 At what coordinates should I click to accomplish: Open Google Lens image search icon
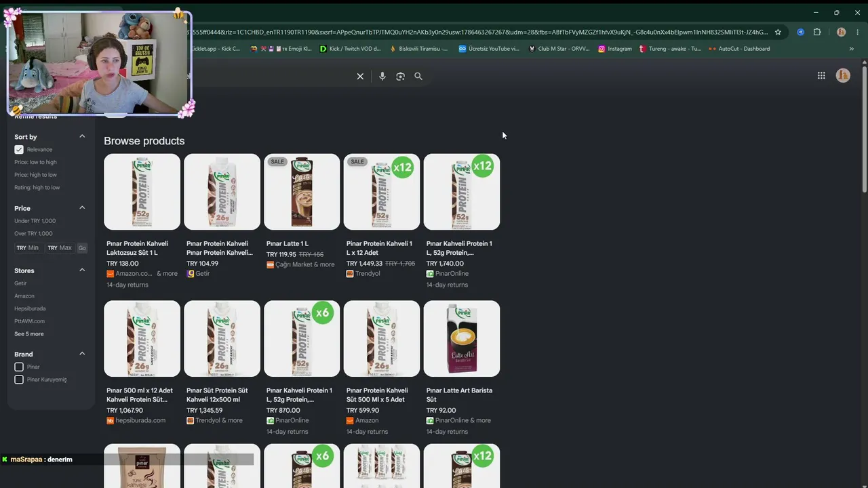(x=400, y=77)
